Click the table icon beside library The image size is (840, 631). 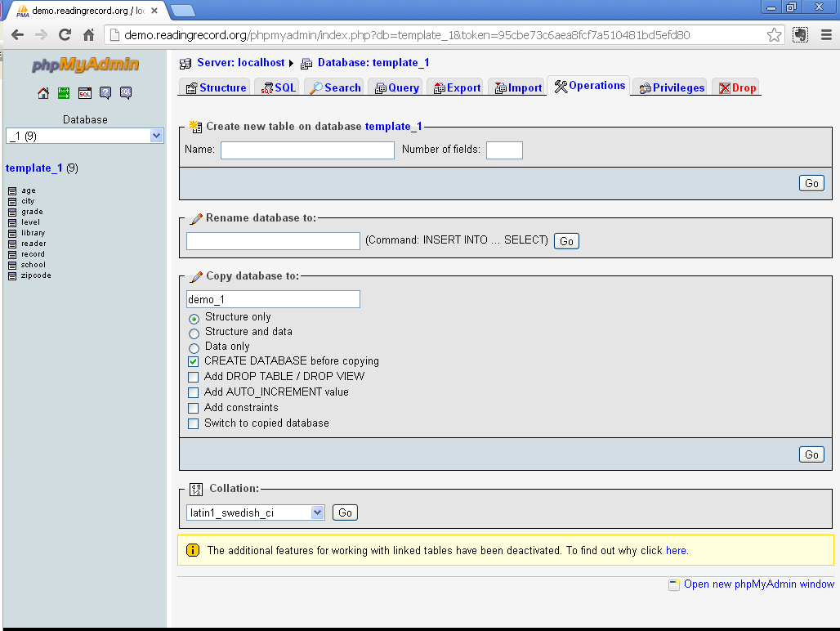pos(12,234)
